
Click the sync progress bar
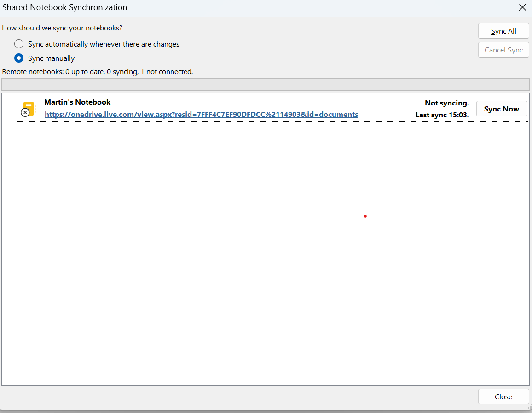click(x=266, y=85)
